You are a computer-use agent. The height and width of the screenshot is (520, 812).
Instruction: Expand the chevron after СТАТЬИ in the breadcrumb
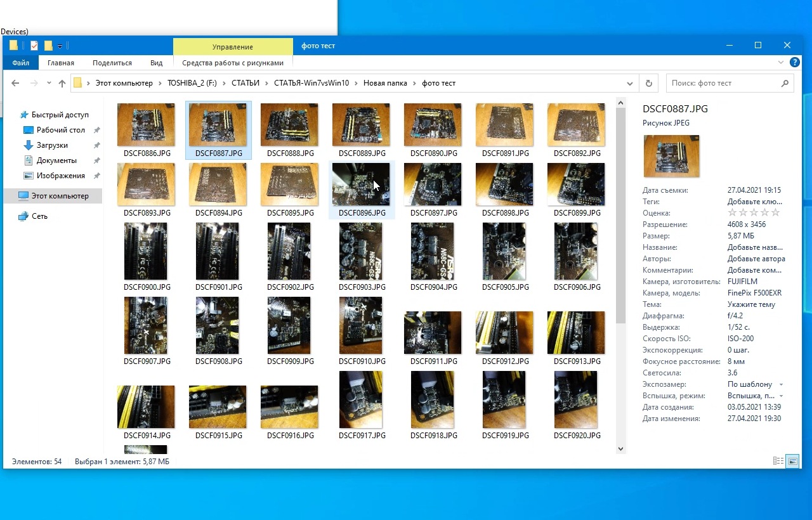click(x=267, y=83)
